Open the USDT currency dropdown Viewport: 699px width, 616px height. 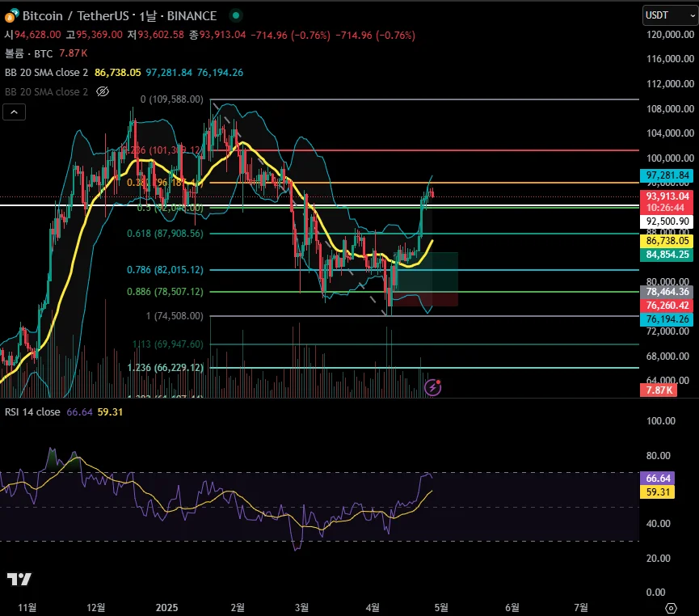coord(670,15)
